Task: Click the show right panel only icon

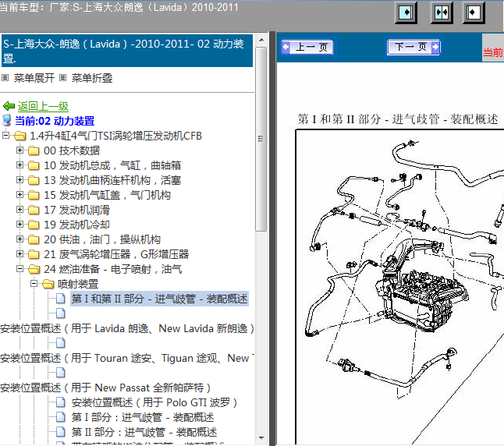Action: coord(406,12)
